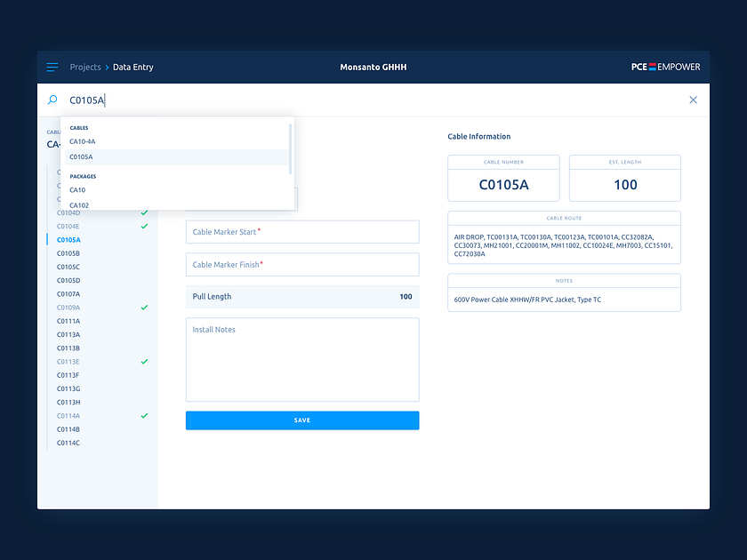747x560 pixels.
Task: Open cable C0105B
Action: click(68, 253)
